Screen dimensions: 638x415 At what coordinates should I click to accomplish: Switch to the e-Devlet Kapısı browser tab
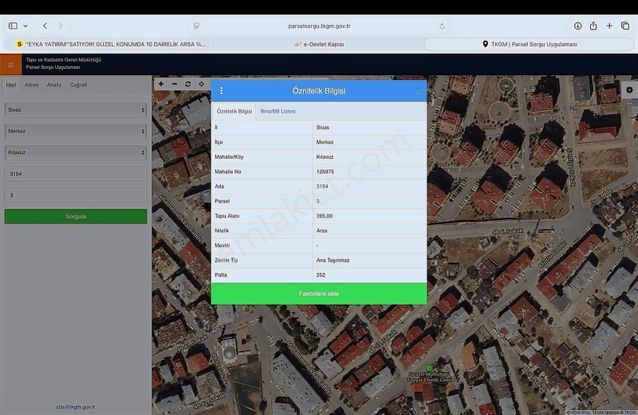click(319, 44)
